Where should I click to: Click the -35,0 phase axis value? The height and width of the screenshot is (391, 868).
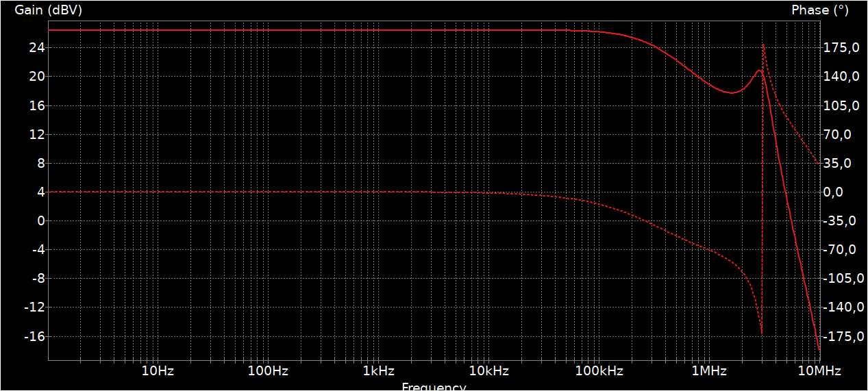841,220
